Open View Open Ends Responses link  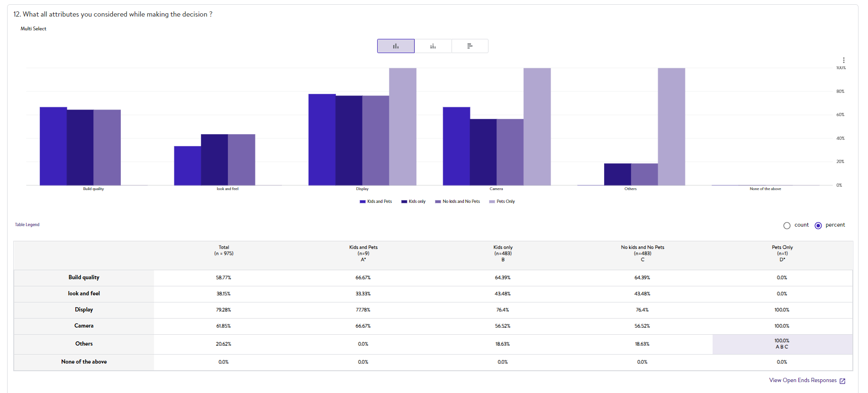(803, 380)
